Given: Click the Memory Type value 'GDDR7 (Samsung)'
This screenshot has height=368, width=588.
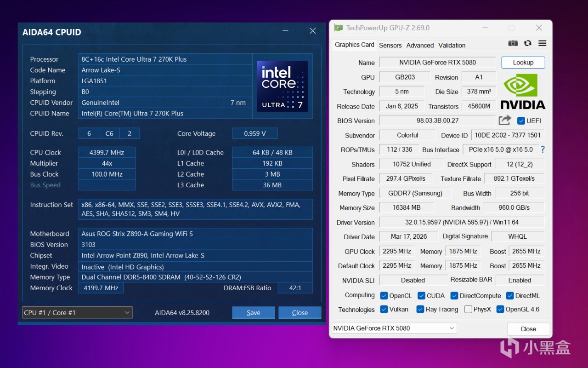Looking at the screenshot, I should 415,193.
